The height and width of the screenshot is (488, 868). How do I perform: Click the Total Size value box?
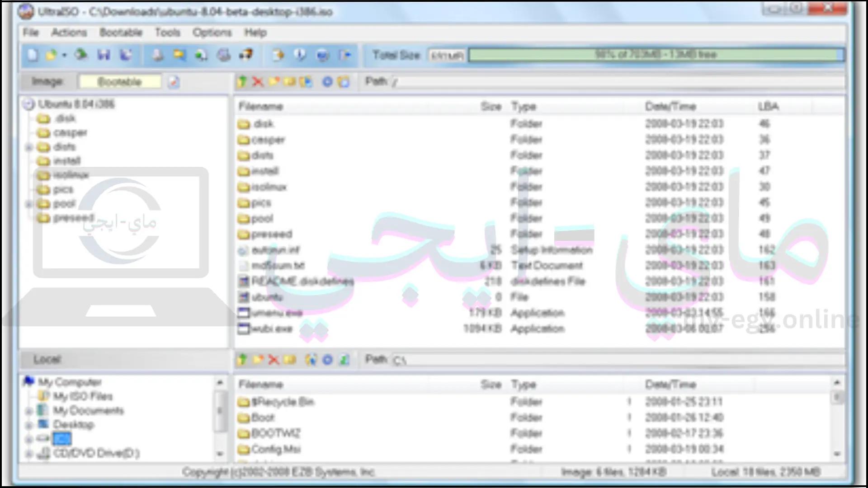click(x=447, y=55)
